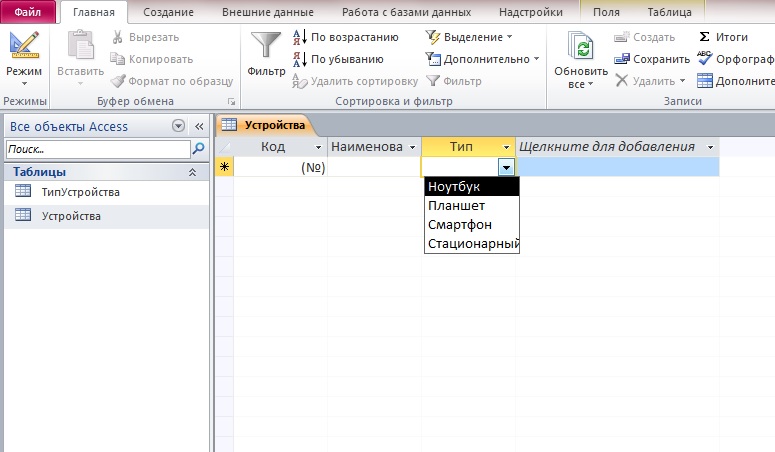This screenshot has height=452, width=775.
Task: Click the Формат по образцу brush icon
Action: coord(118,81)
